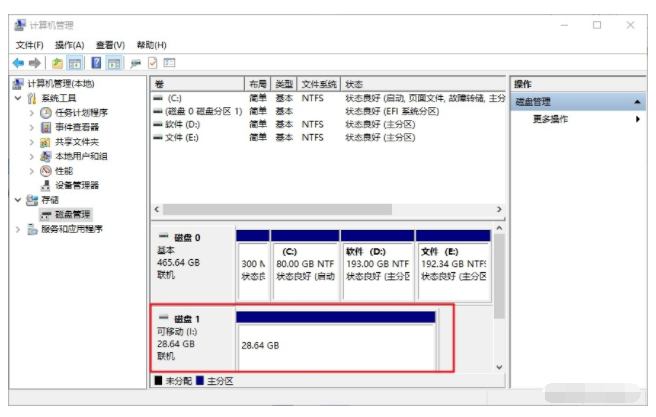The image size is (656, 417).
Task: Collapse the 磁盘管理 section in 操作 pane
Action: 637,102
